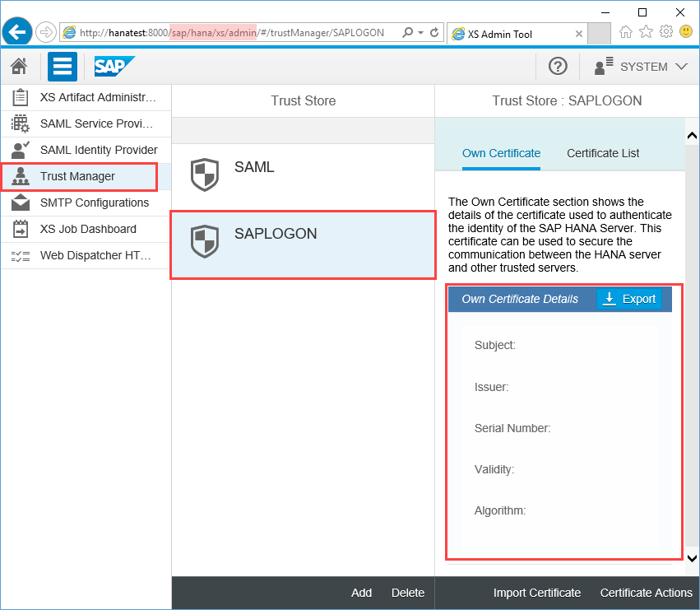
Task: Click Add in the Trust Store footer
Action: [361, 593]
